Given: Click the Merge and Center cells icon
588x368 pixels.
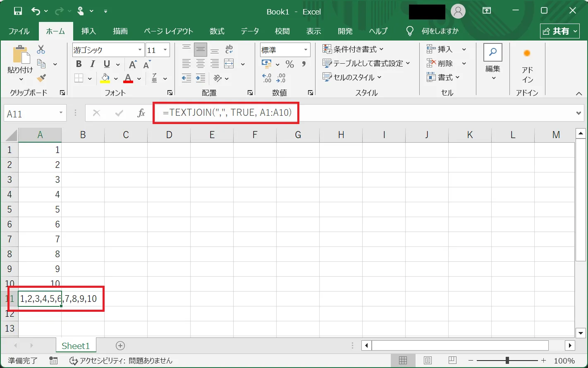Looking at the screenshot, I should pyautogui.click(x=229, y=64).
